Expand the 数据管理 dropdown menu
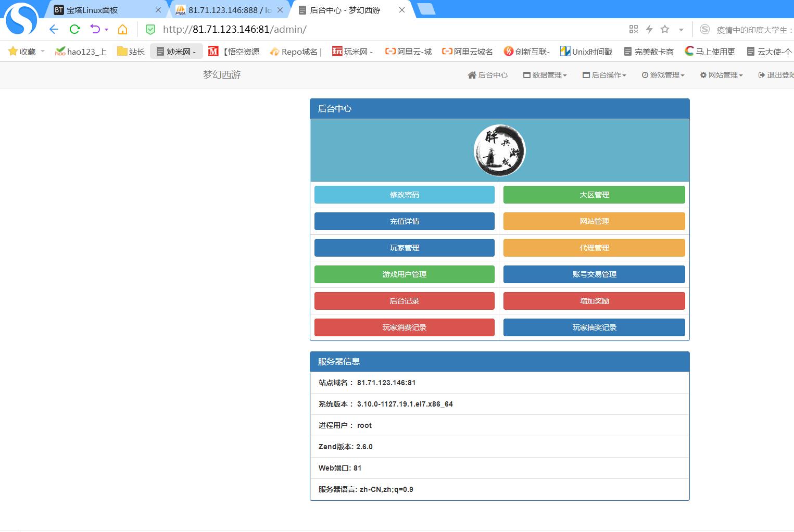 click(x=545, y=75)
